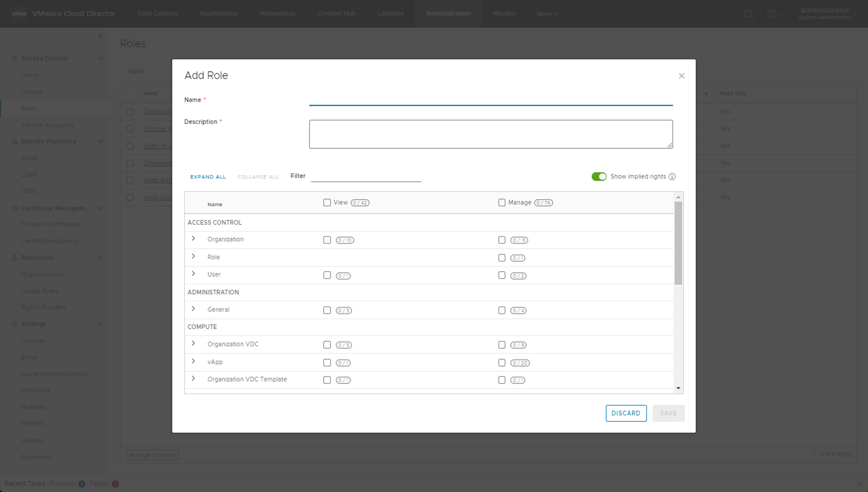
Task: Open Service Accounts in the sidebar
Action: [47, 125]
